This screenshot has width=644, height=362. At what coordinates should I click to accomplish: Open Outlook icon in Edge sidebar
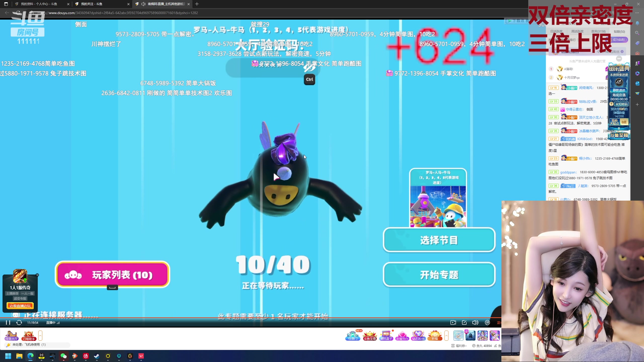637,83
